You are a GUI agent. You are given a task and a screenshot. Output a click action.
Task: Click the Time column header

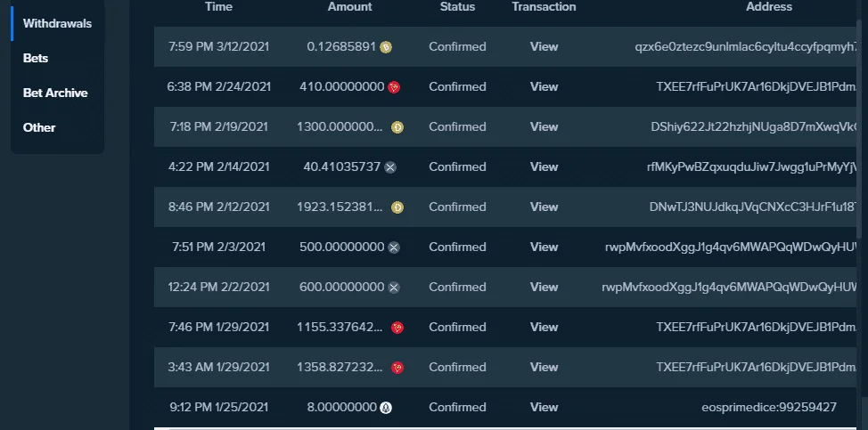point(218,6)
